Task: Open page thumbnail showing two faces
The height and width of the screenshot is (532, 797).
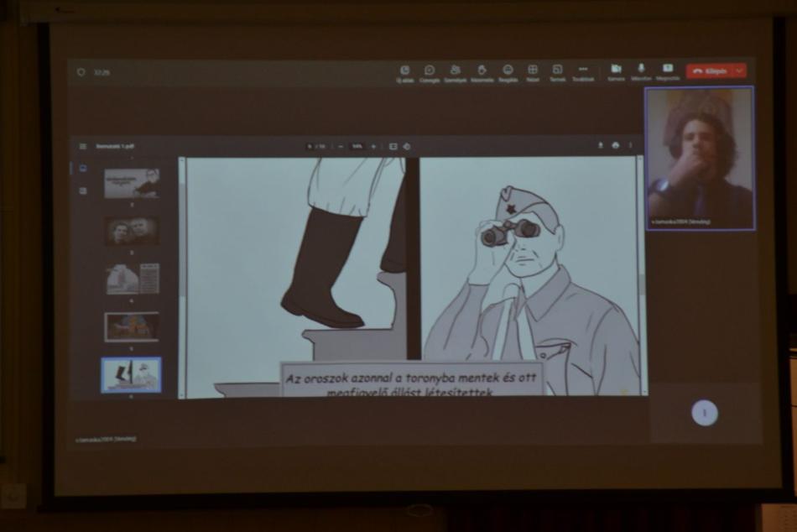Action: [132, 232]
